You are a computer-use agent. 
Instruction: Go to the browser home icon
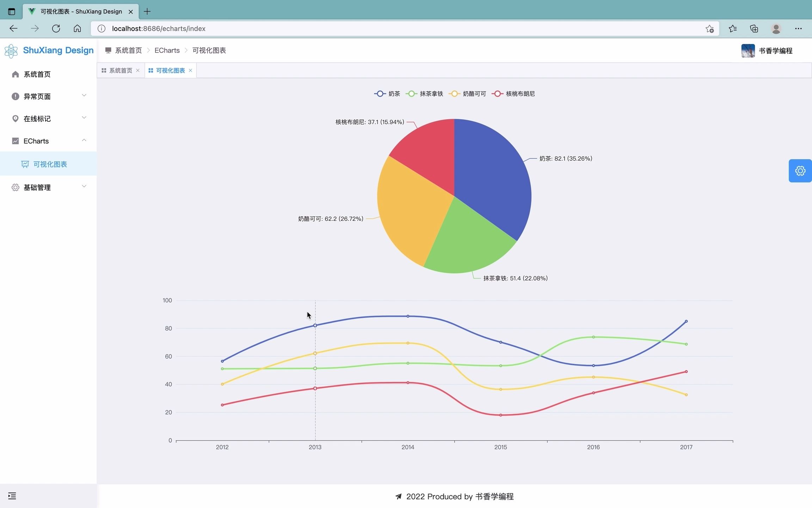pos(77,29)
